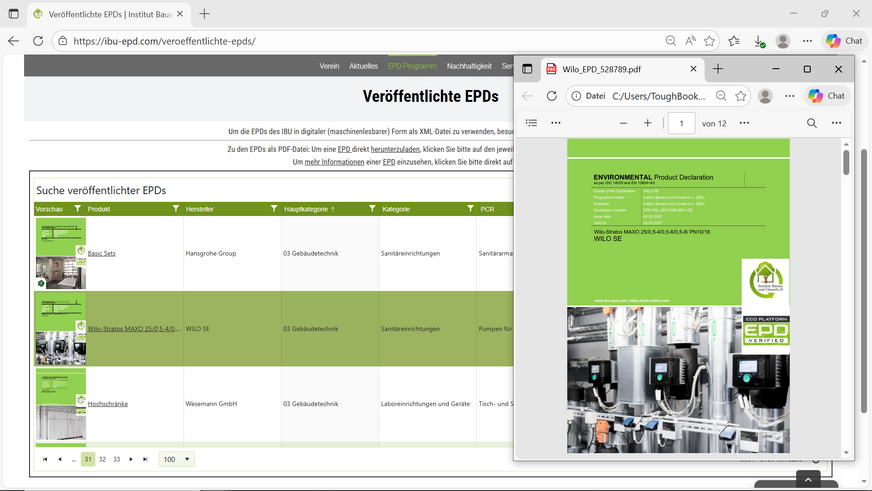
Task: Jump to first page of EPD table
Action: [45, 459]
